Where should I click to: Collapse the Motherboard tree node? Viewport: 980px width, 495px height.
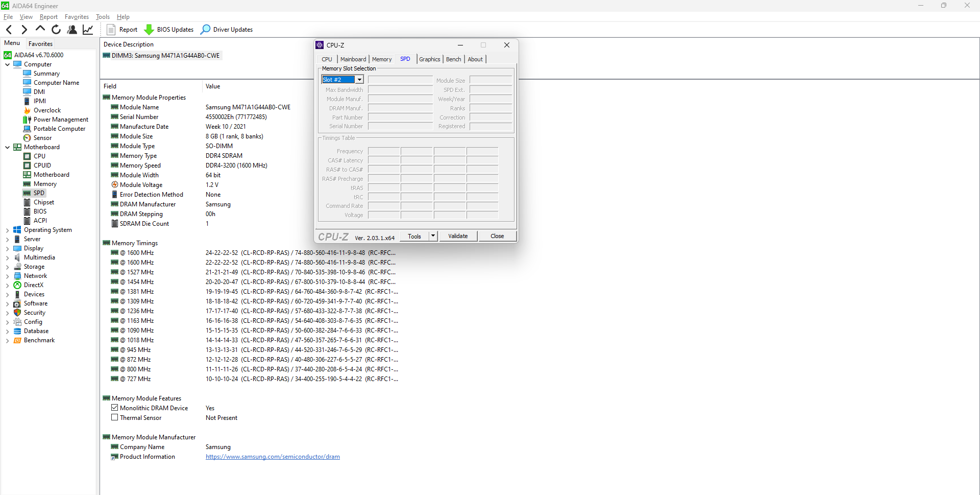coord(7,147)
